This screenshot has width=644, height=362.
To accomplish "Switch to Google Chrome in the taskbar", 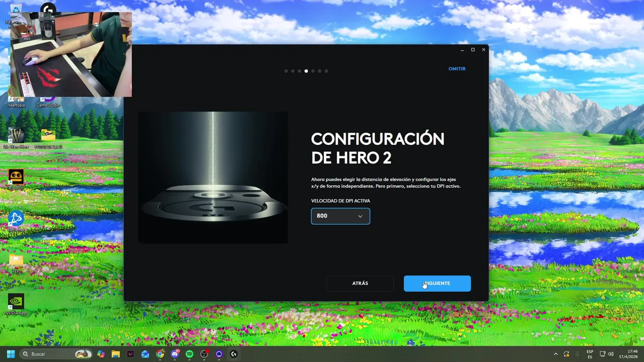I will coord(160,354).
